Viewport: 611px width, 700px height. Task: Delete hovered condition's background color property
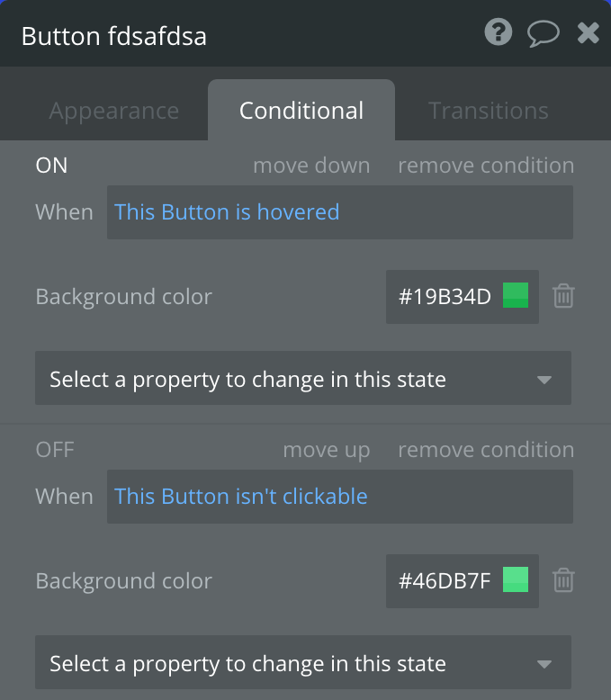tap(563, 296)
